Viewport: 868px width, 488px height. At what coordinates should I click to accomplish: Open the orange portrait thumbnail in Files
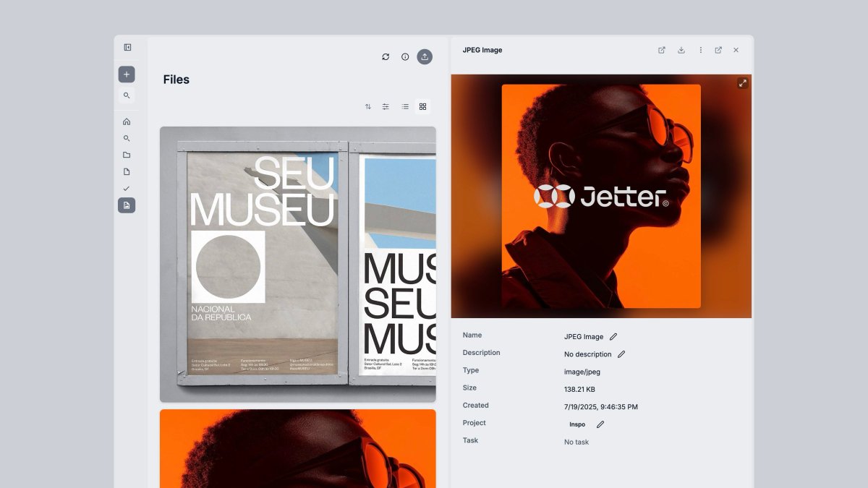point(298,448)
